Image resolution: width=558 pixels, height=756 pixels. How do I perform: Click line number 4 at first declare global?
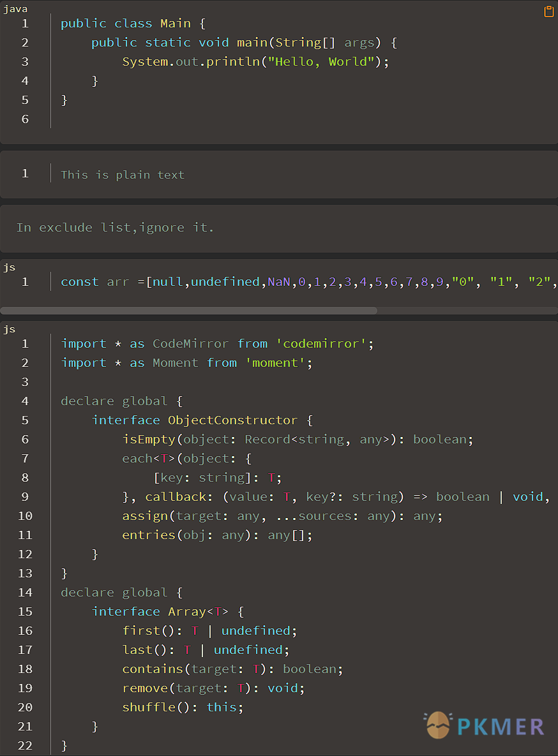(25, 401)
